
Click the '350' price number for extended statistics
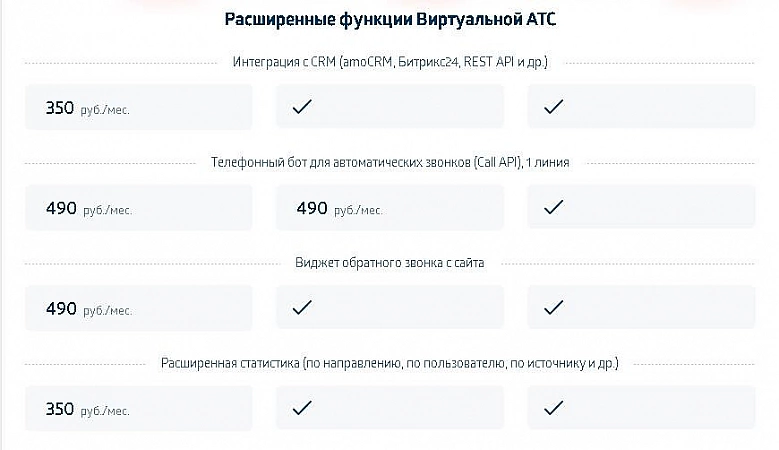click(60, 408)
